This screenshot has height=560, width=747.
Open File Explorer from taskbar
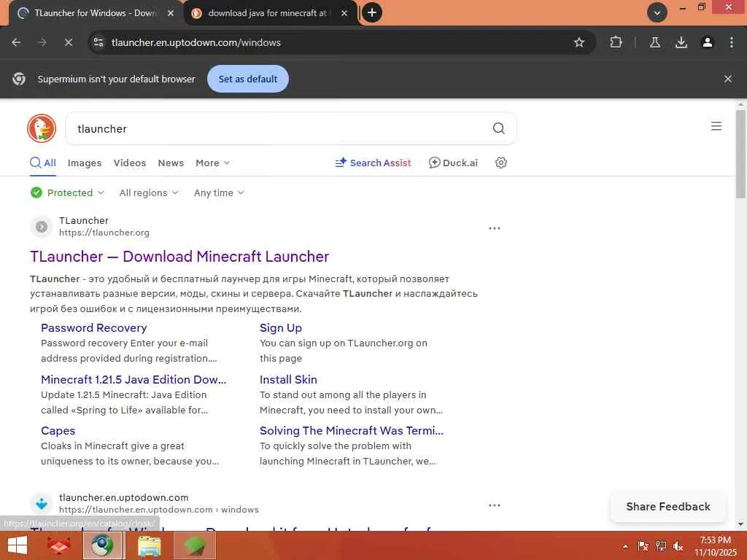pyautogui.click(x=149, y=545)
